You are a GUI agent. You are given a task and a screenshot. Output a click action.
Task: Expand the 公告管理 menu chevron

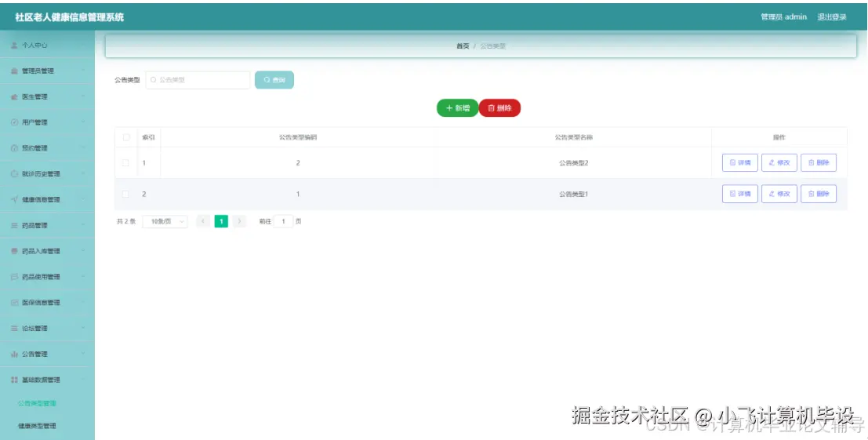tap(83, 355)
